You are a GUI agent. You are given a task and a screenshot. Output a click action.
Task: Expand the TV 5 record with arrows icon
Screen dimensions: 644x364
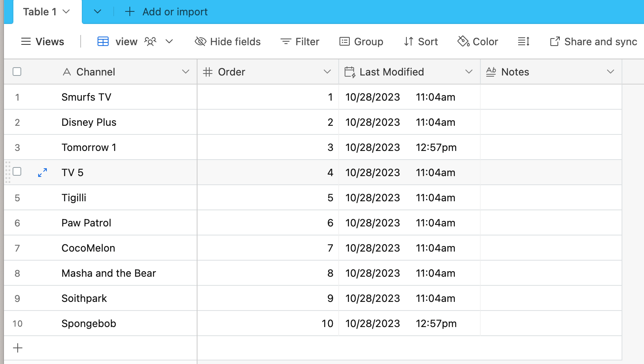click(x=42, y=173)
